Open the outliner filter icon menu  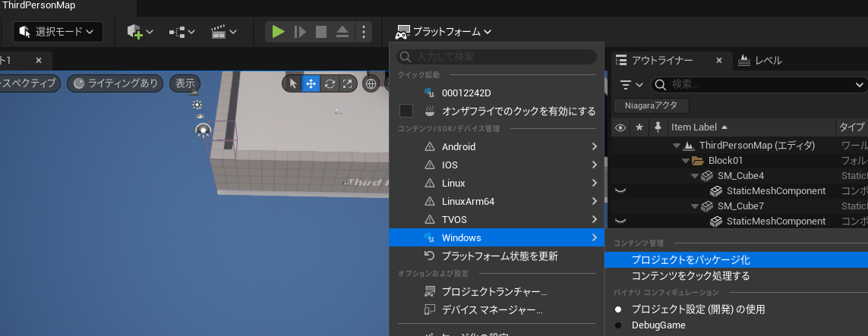pyautogui.click(x=632, y=84)
